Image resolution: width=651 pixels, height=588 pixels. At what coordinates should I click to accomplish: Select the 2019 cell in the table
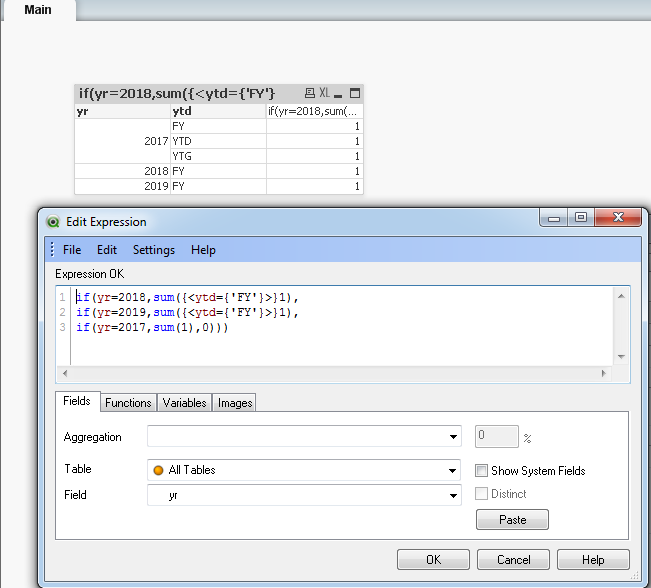122,186
